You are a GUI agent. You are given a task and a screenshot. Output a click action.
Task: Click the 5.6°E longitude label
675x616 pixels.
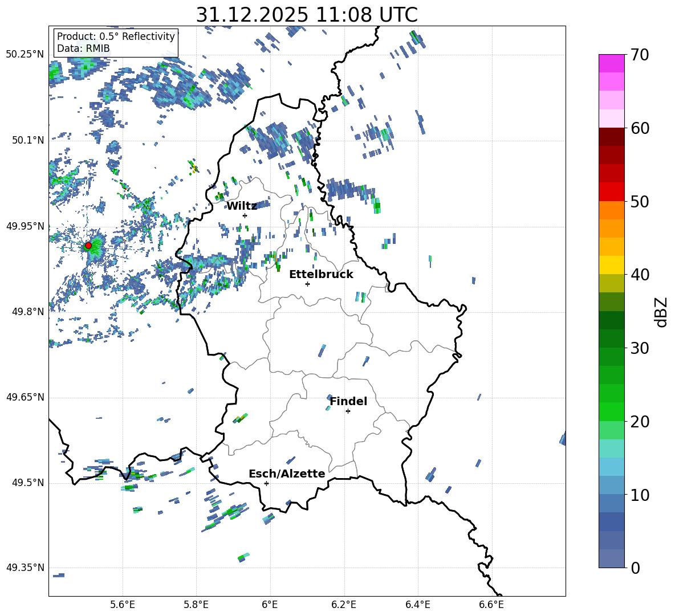[x=123, y=605]
